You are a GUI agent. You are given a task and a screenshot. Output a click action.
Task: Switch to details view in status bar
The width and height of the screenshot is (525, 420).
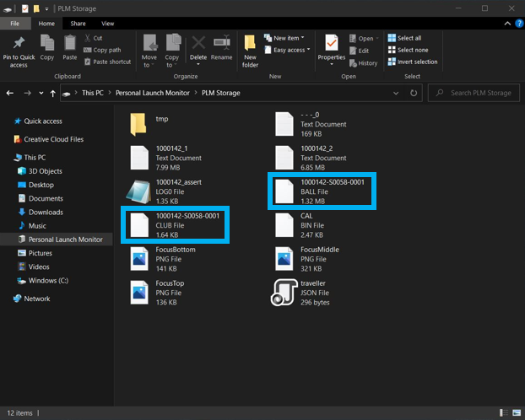503,413
